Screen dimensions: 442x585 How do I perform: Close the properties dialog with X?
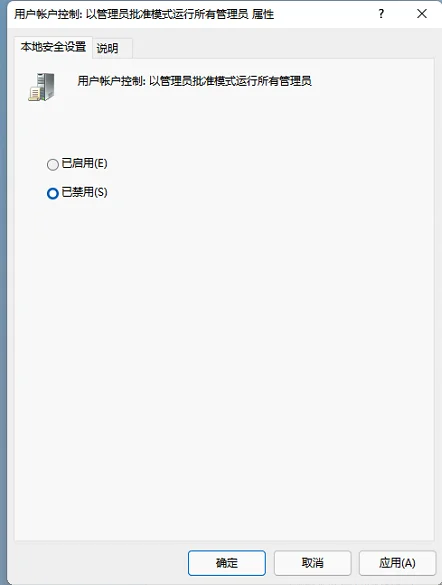click(422, 14)
